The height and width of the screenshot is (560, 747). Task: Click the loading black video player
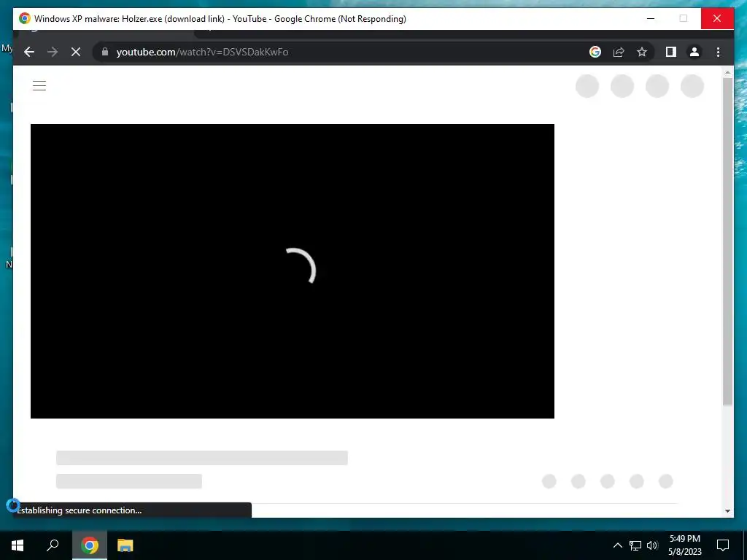pos(292,271)
